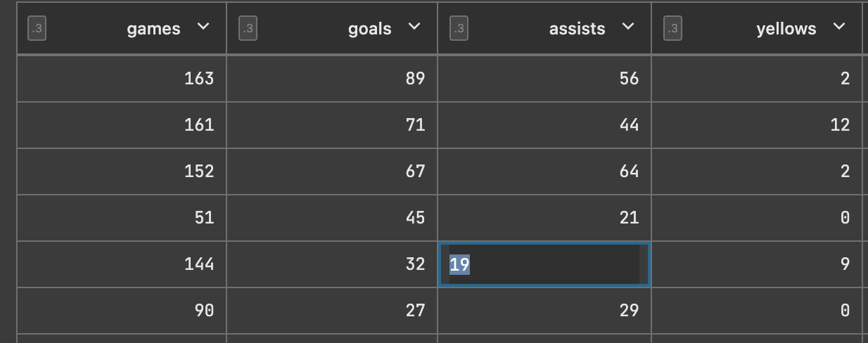
Task: Expand the assists column dropdown chevron
Action: point(628,27)
